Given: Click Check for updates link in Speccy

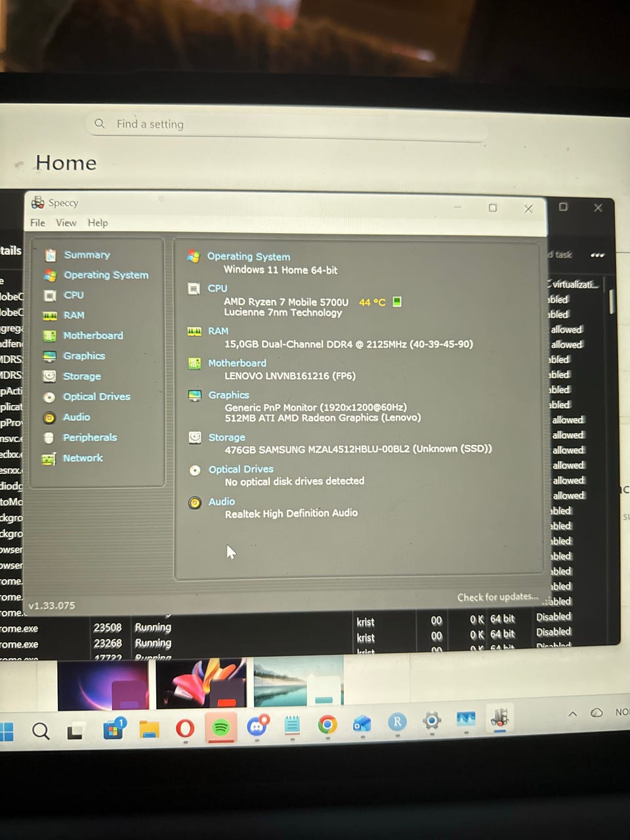Looking at the screenshot, I should click(497, 597).
